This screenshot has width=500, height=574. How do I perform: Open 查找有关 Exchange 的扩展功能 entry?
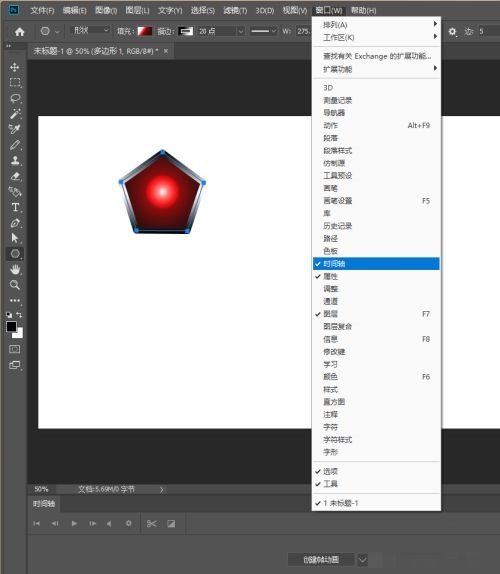click(376, 56)
